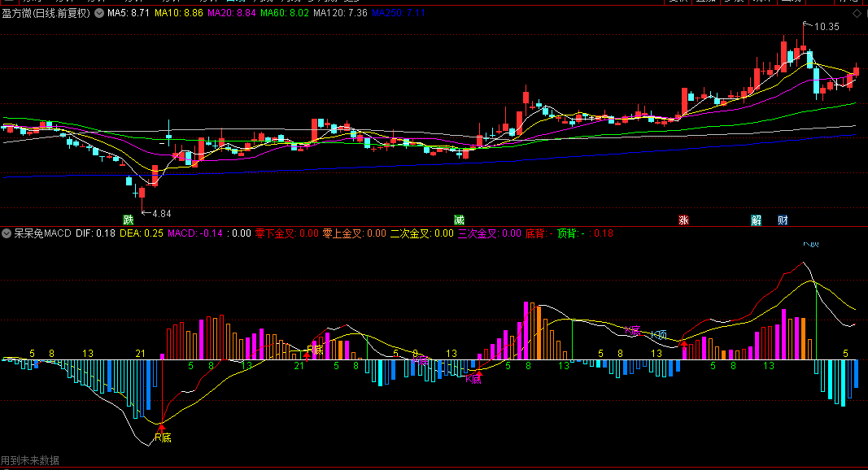Click the DIF: 0.18 value

click(95, 233)
